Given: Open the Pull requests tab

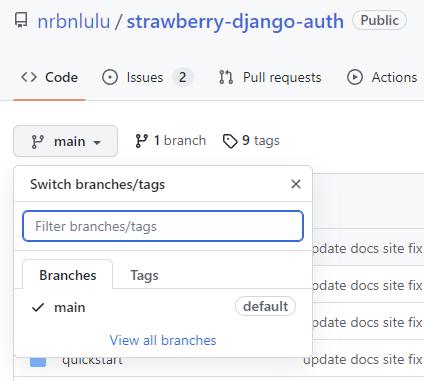Looking at the screenshot, I should point(270,77).
